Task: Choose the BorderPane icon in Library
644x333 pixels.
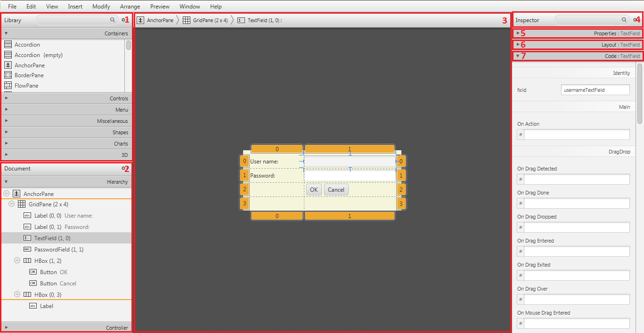Action: 8,75
